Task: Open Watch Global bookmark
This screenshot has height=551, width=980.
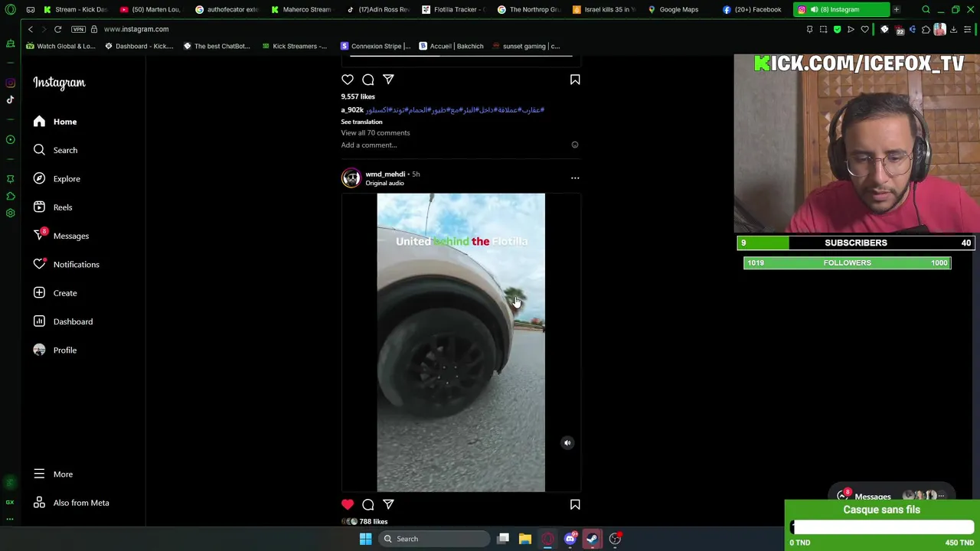Action: pos(61,46)
